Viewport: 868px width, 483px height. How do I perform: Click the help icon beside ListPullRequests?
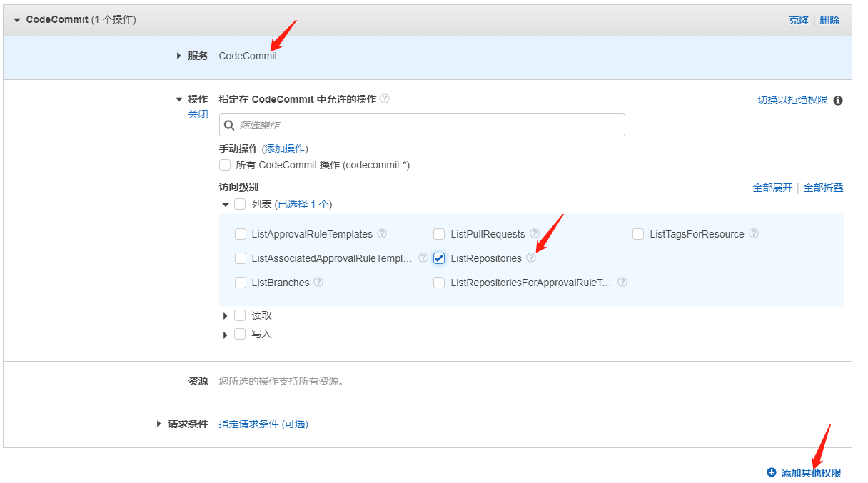pos(535,233)
